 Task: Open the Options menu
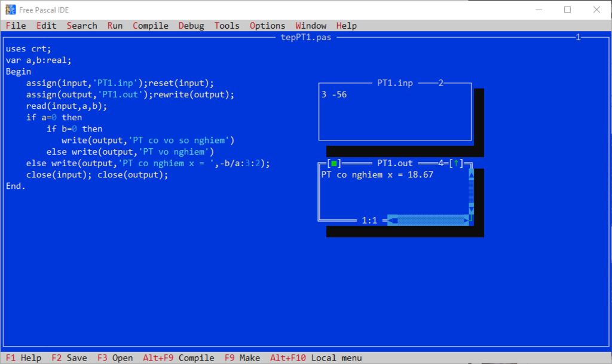[x=267, y=26]
